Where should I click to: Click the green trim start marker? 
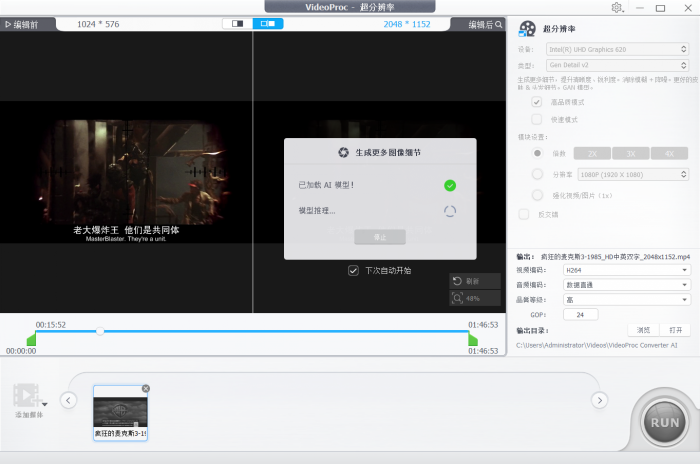31,339
